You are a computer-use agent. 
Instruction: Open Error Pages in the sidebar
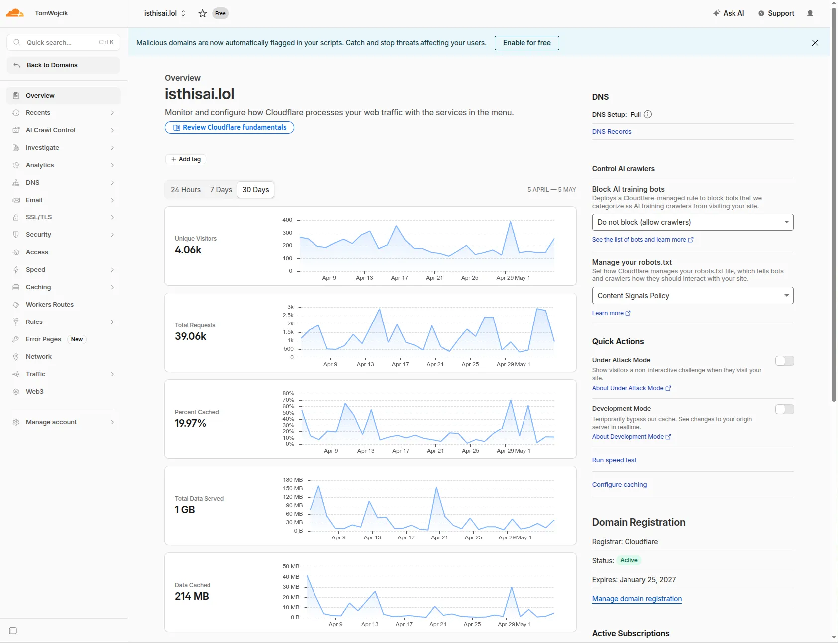64,339
